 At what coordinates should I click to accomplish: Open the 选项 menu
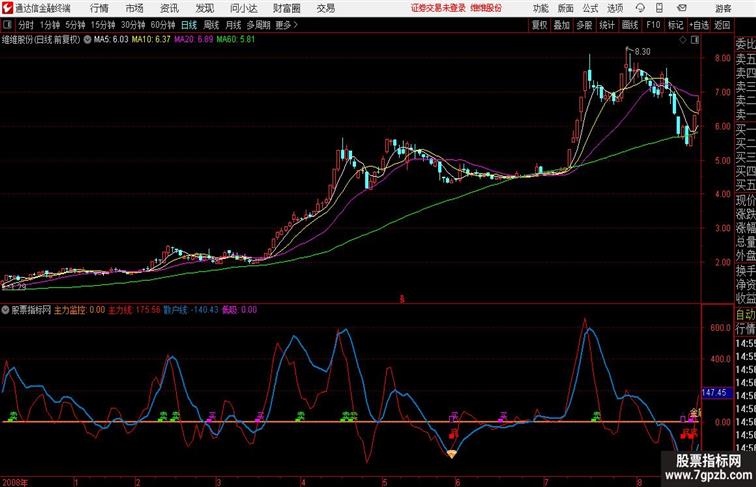pos(615,8)
